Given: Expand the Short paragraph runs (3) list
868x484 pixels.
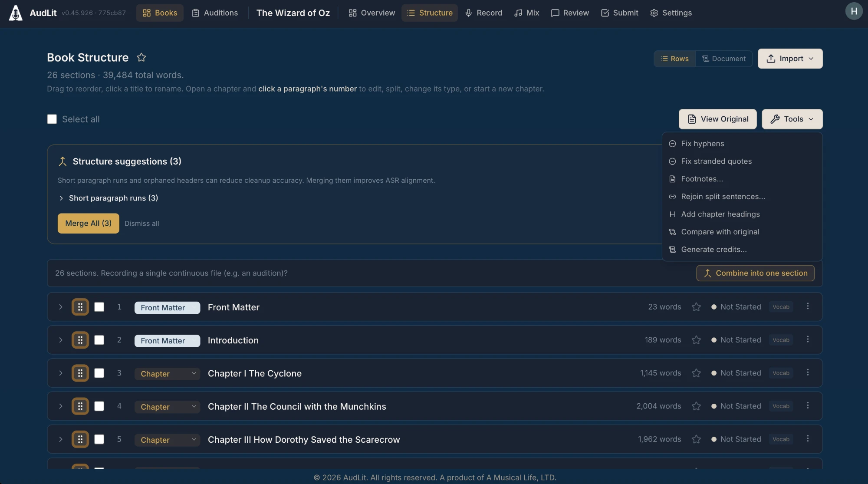Looking at the screenshot, I should (108, 198).
